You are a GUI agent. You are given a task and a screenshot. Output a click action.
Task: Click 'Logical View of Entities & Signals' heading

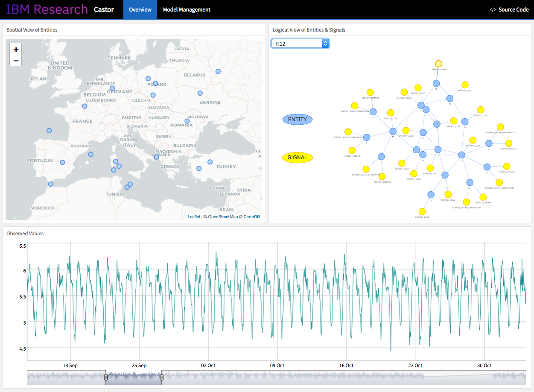coord(309,30)
